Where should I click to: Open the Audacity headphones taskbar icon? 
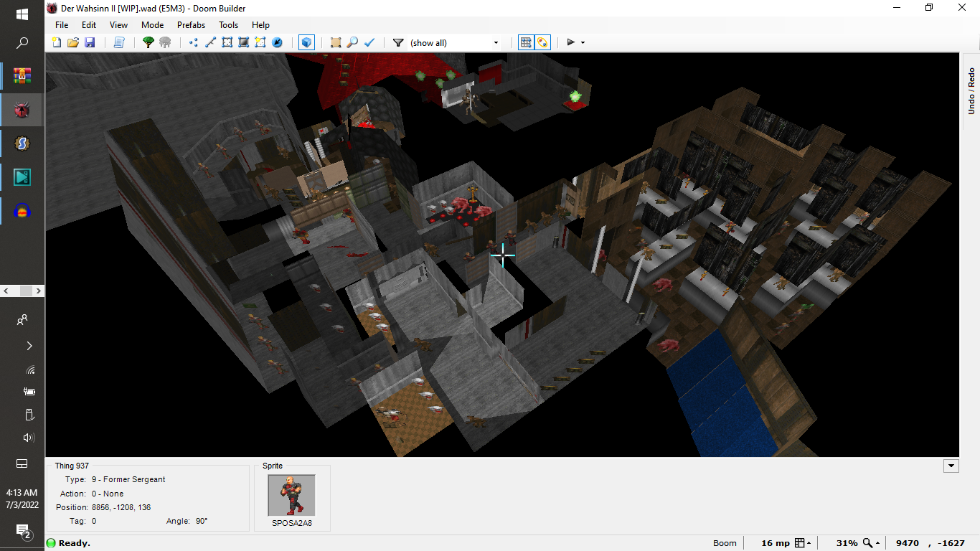tap(22, 212)
